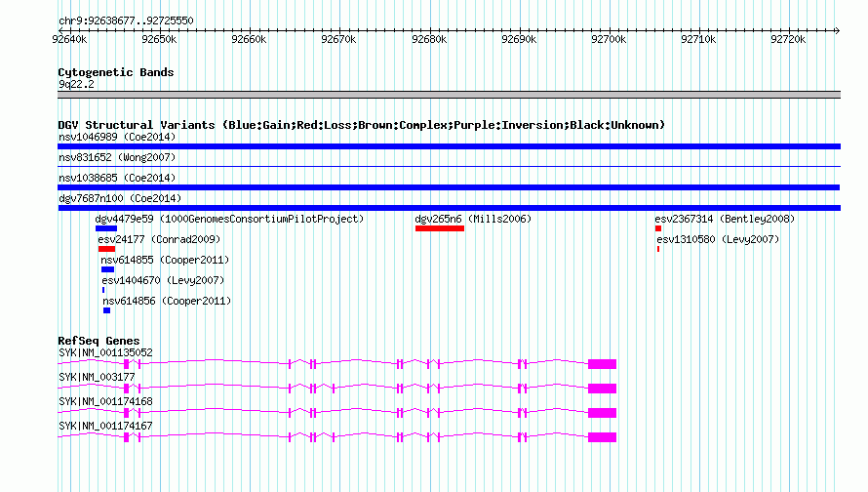868x492 pixels.
Task: Open variant label nsv1046989 (Coe2014)
Action: pos(117,137)
